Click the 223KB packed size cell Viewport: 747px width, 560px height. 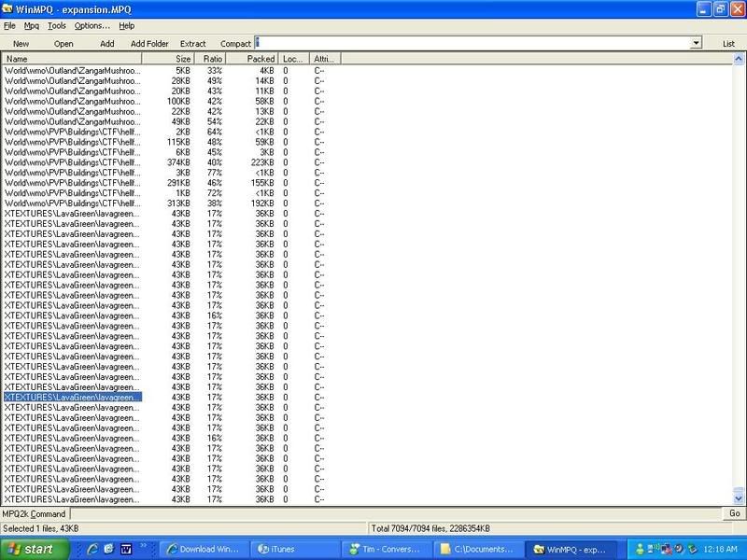(262, 162)
